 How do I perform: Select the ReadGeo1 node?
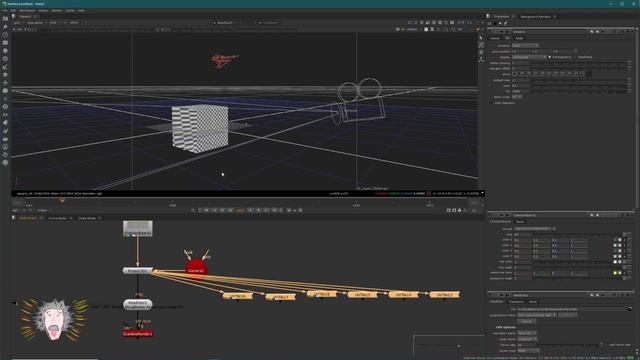tap(138, 304)
